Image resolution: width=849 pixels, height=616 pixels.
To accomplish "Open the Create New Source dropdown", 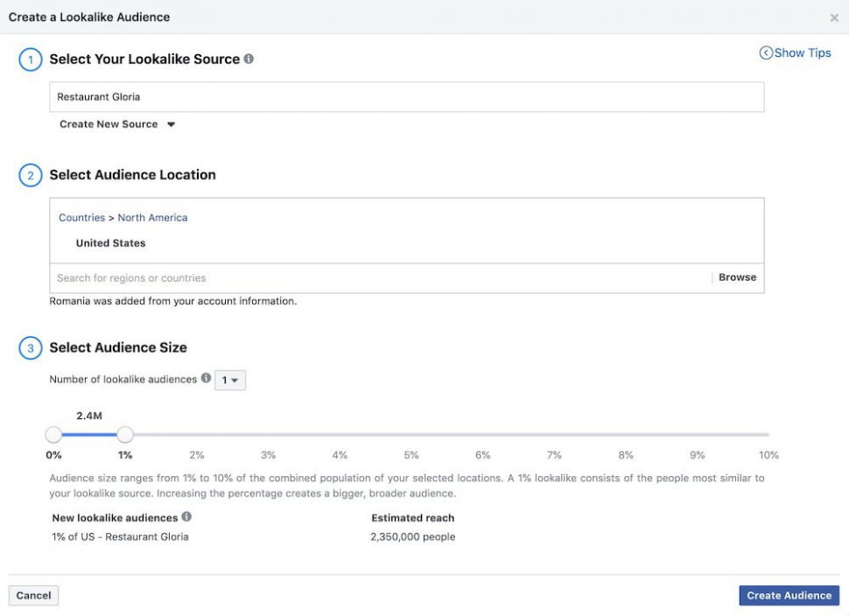I will pos(117,123).
